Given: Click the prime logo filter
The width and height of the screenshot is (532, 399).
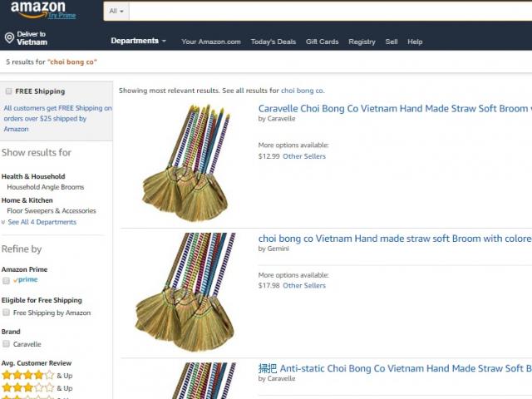Looking at the screenshot, I should click(x=26, y=280).
